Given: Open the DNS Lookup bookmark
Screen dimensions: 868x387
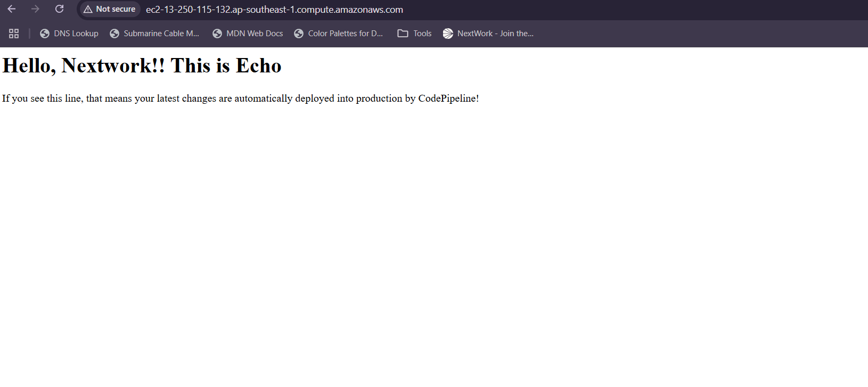Looking at the screenshot, I should [x=69, y=34].
